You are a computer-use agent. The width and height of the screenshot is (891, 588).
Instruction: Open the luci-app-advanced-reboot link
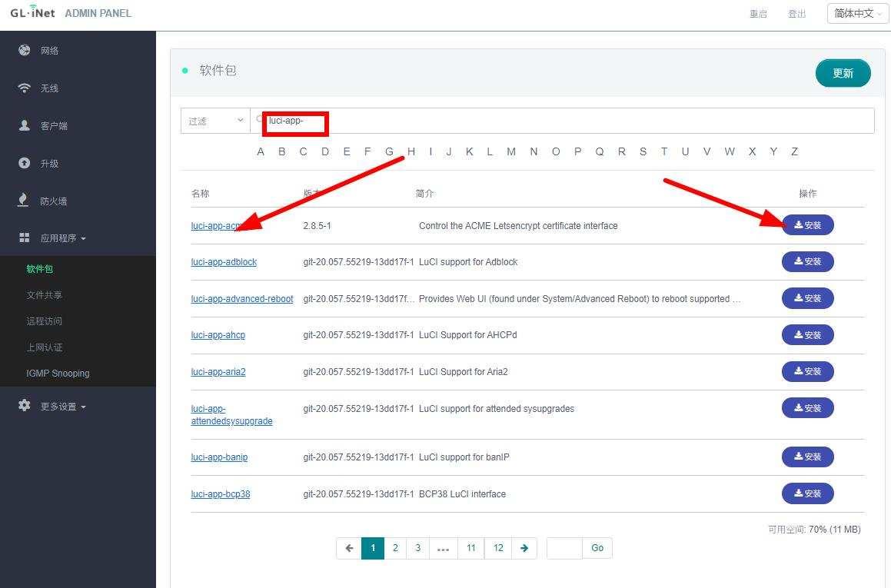coord(242,299)
